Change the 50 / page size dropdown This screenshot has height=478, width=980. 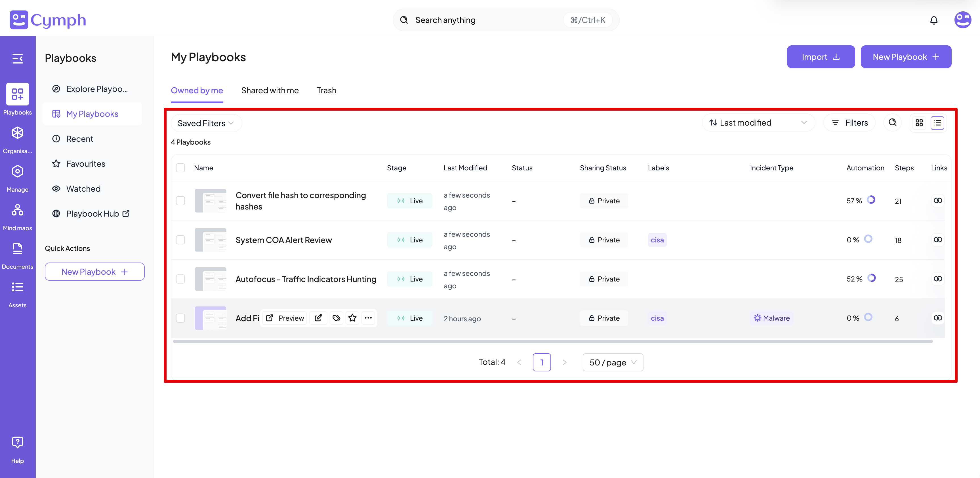click(613, 362)
